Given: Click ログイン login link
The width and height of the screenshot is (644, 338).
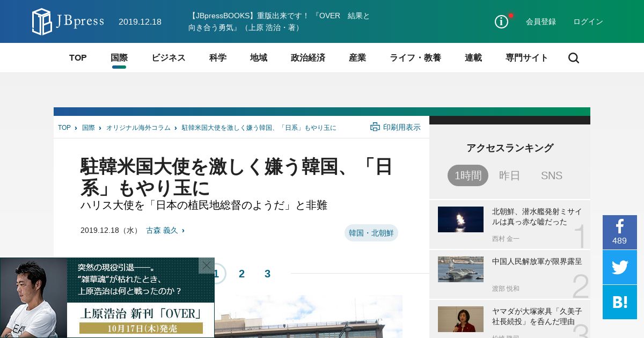Looking at the screenshot, I should (x=588, y=21).
